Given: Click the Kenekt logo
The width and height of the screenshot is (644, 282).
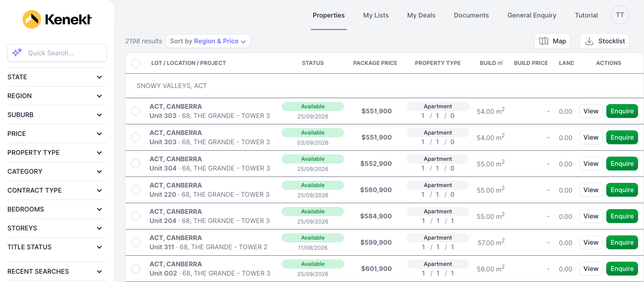Looking at the screenshot, I should click(x=57, y=19).
